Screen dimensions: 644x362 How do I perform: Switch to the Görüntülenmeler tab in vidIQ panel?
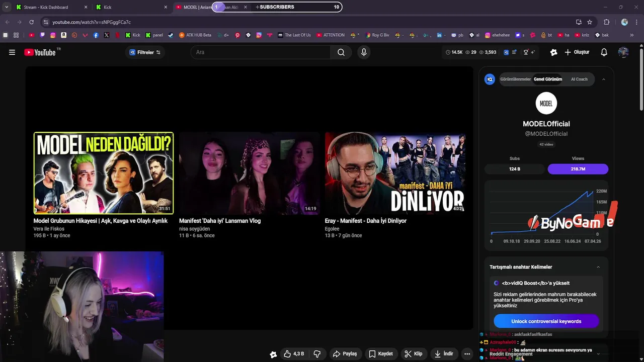click(x=515, y=79)
